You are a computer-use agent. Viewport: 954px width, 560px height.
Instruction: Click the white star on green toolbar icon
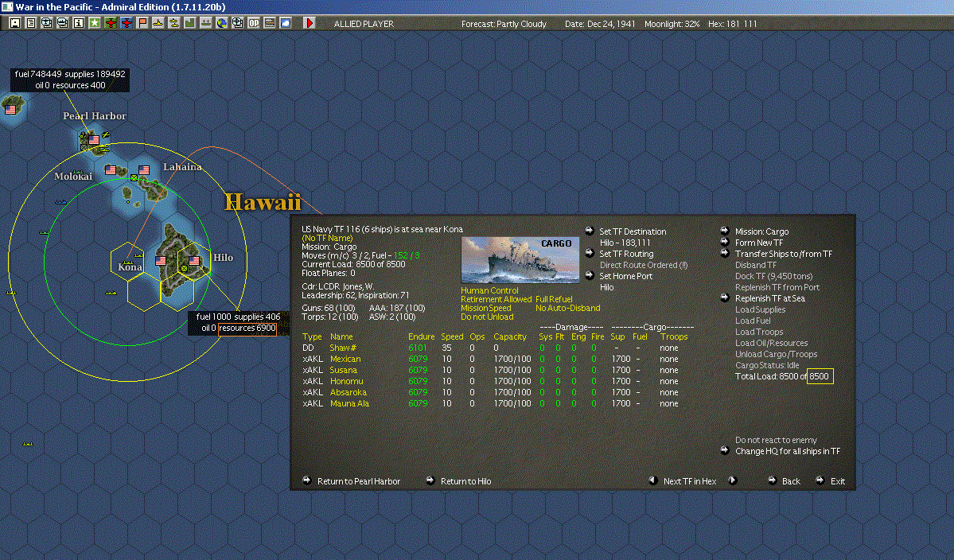95,23
